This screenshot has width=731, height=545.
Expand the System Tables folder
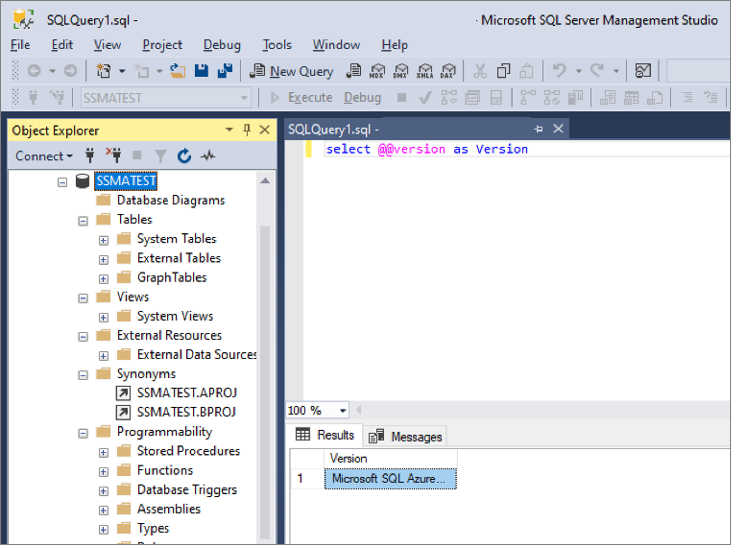click(x=104, y=239)
